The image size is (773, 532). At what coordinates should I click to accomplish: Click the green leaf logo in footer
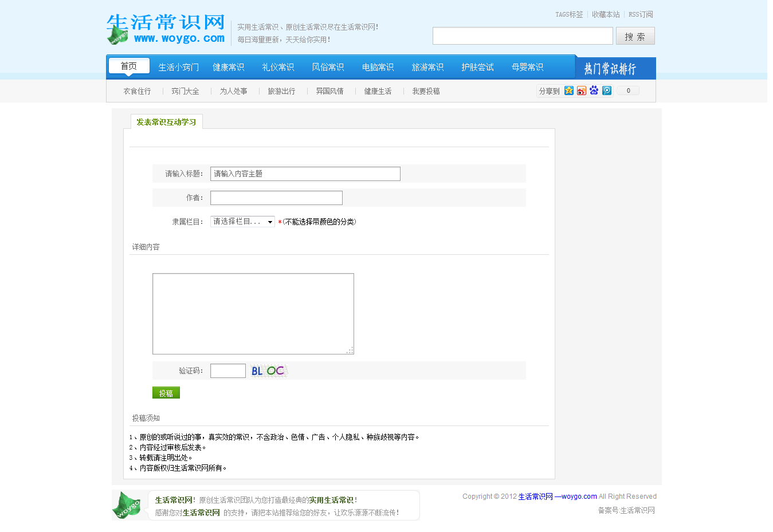127,505
